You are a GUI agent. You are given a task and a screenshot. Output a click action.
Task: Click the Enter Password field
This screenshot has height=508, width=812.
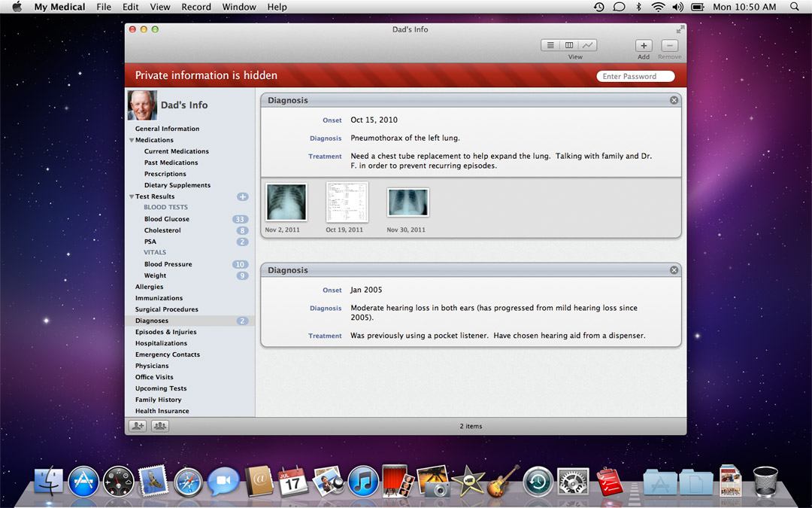(x=635, y=76)
